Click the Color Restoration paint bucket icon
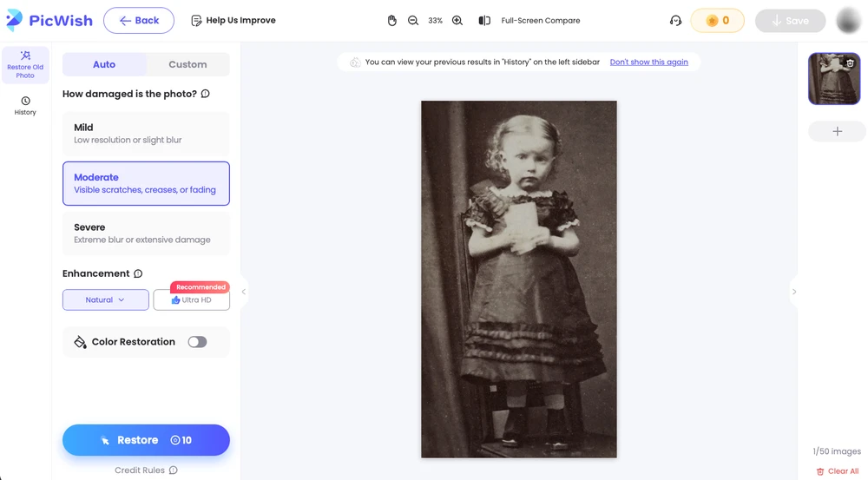The height and width of the screenshot is (480, 868). coord(80,342)
